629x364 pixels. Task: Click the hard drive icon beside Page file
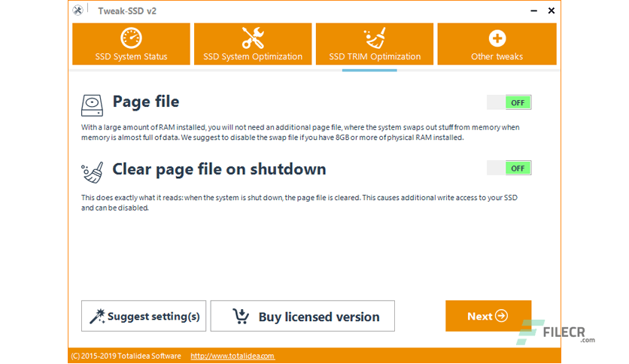click(x=92, y=105)
